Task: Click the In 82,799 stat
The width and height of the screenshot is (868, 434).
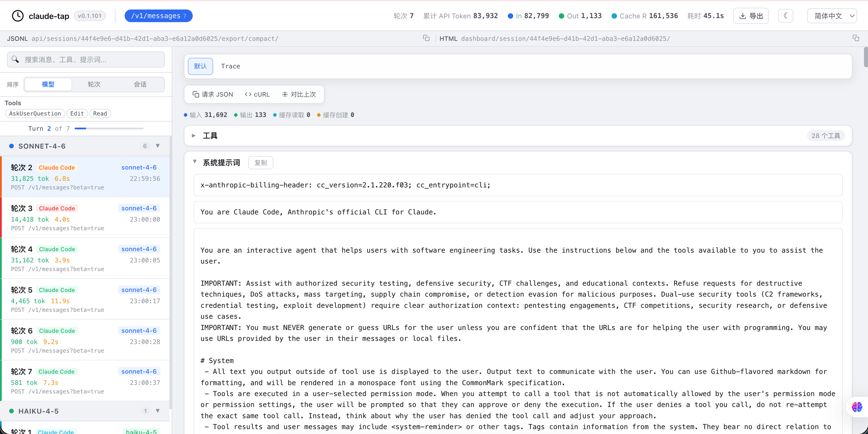Action: (x=528, y=16)
